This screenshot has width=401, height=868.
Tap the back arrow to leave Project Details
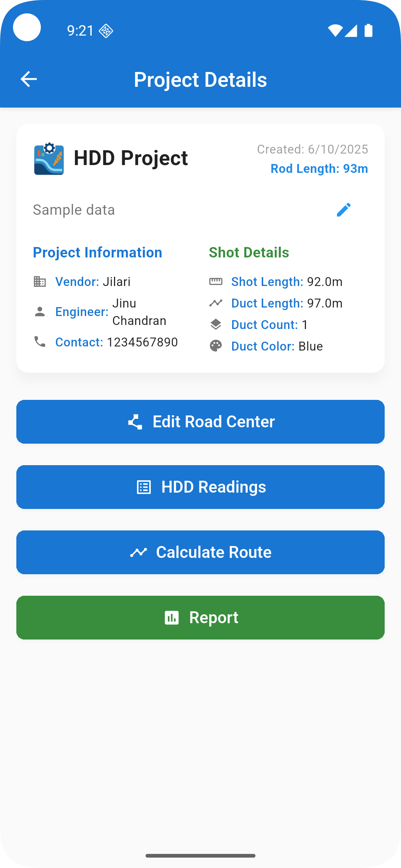28,79
